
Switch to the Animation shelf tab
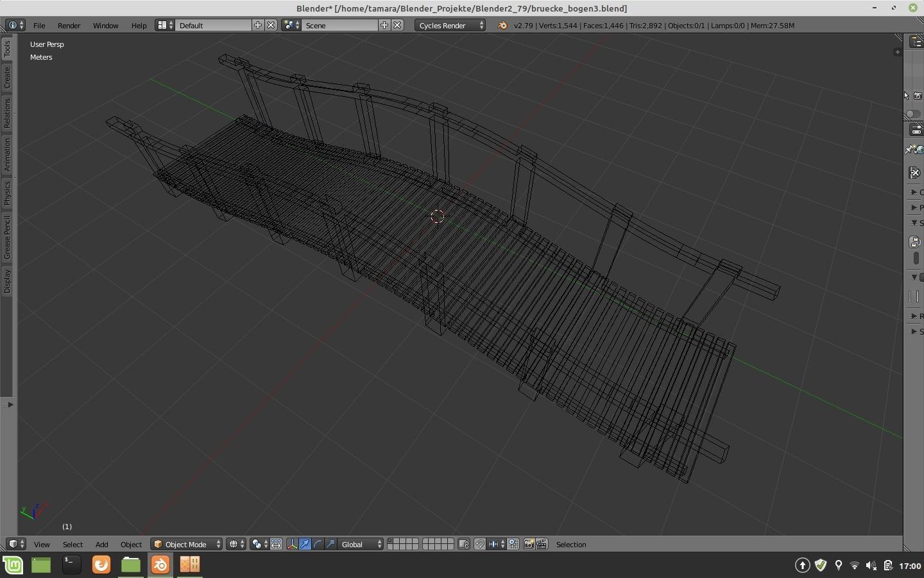7,154
